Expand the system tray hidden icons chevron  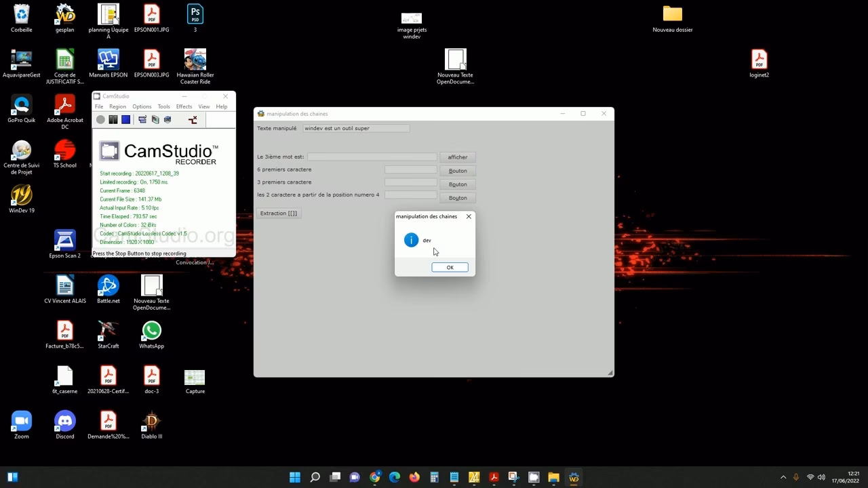(x=783, y=477)
